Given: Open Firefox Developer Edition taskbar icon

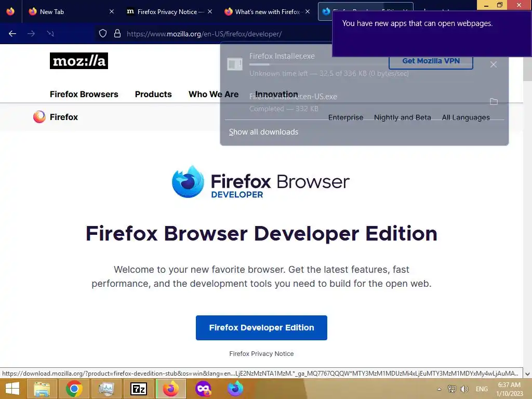Looking at the screenshot, I should [235, 389].
